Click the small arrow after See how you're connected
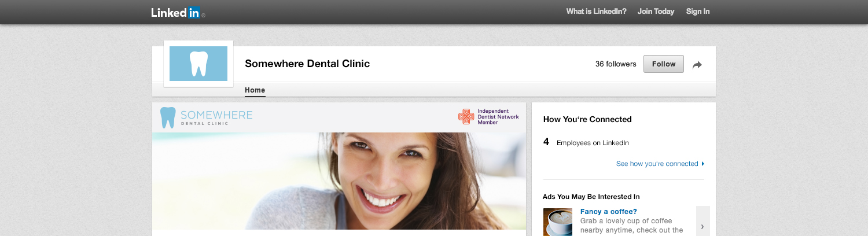 click(703, 164)
